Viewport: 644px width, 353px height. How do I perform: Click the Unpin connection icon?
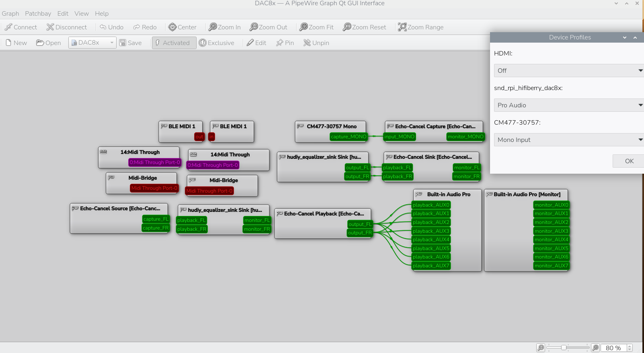click(x=307, y=43)
